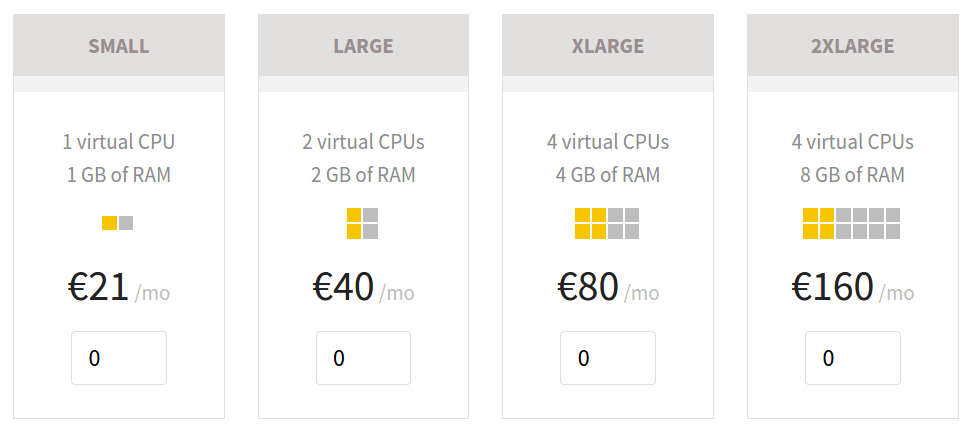Focus the SMALL plan quantity field
Viewport: 974px width, 431px height.
[119, 358]
